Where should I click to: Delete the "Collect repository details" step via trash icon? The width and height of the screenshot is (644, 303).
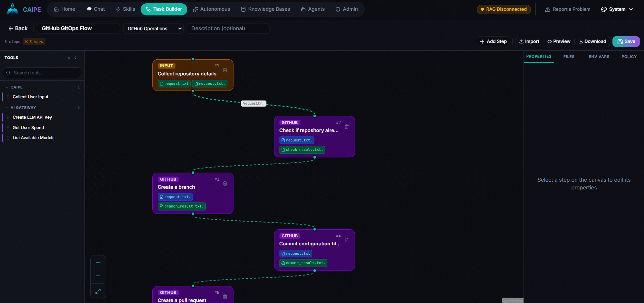225,70
